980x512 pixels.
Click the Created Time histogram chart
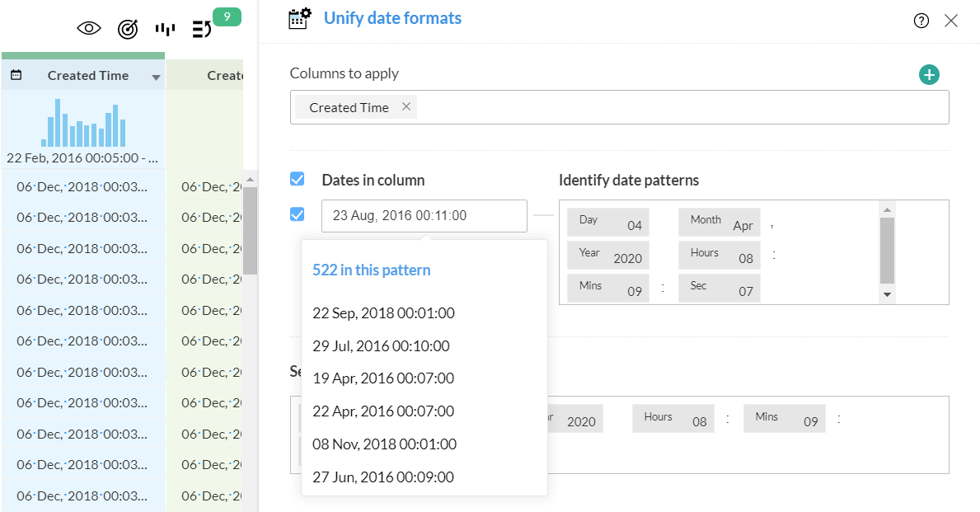tap(82, 124)
